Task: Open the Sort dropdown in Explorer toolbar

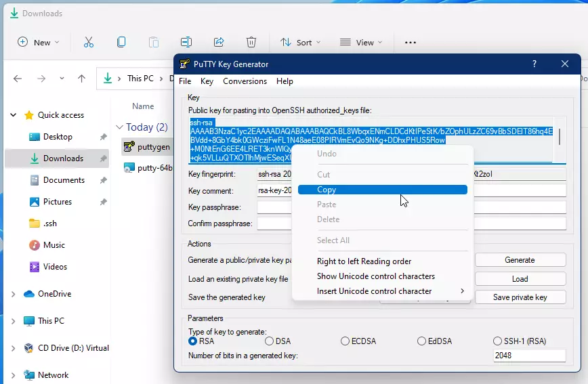Action: pos(300,43)
